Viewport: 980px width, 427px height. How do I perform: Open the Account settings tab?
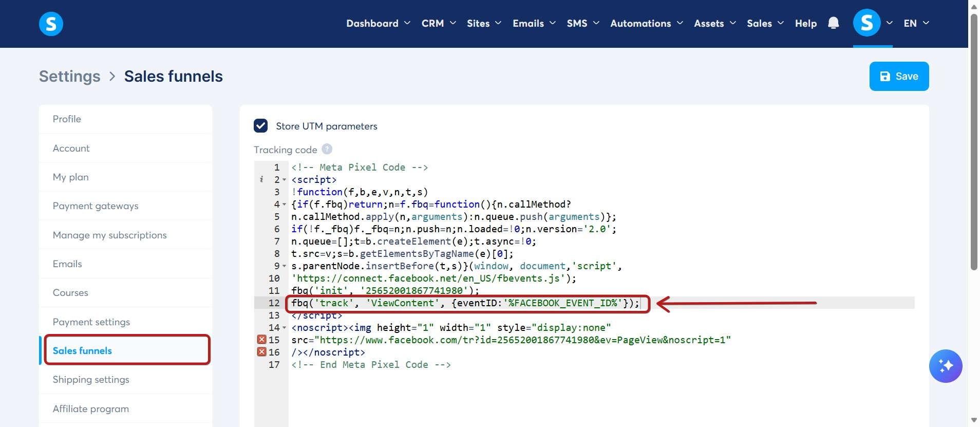125,148
